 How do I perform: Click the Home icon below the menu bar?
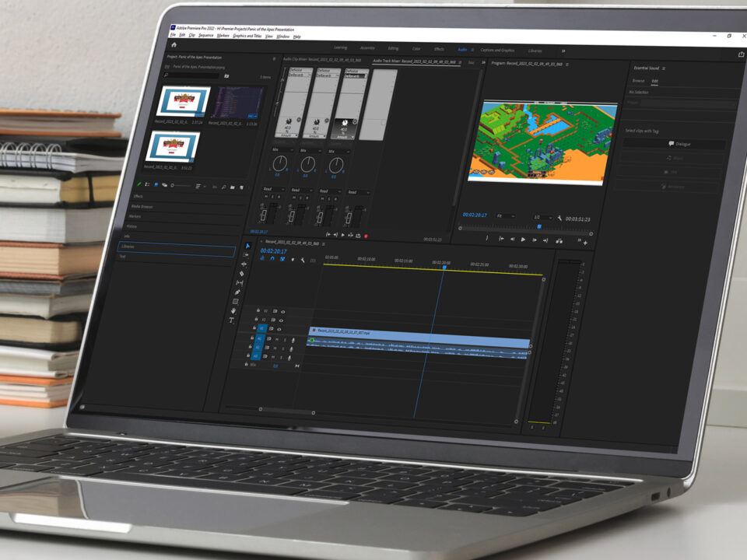coord(174,44)
